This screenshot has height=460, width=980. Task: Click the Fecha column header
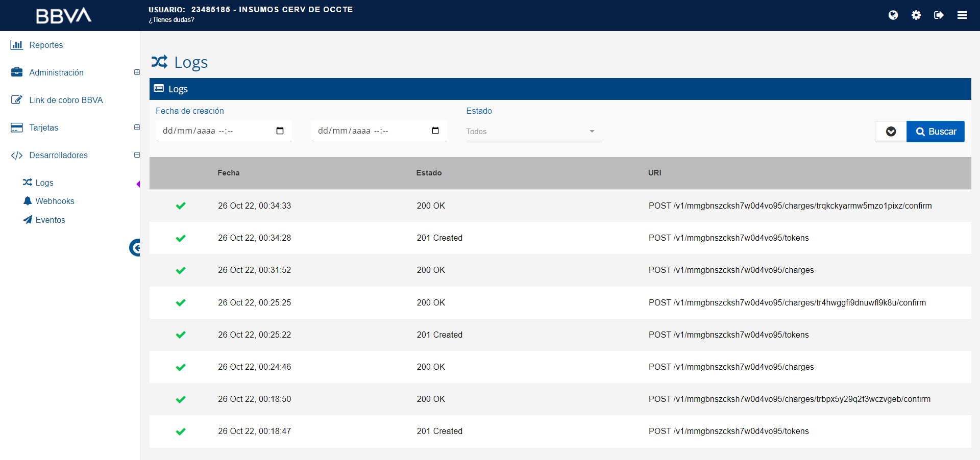pyautogui.click(x=229, y=173)
